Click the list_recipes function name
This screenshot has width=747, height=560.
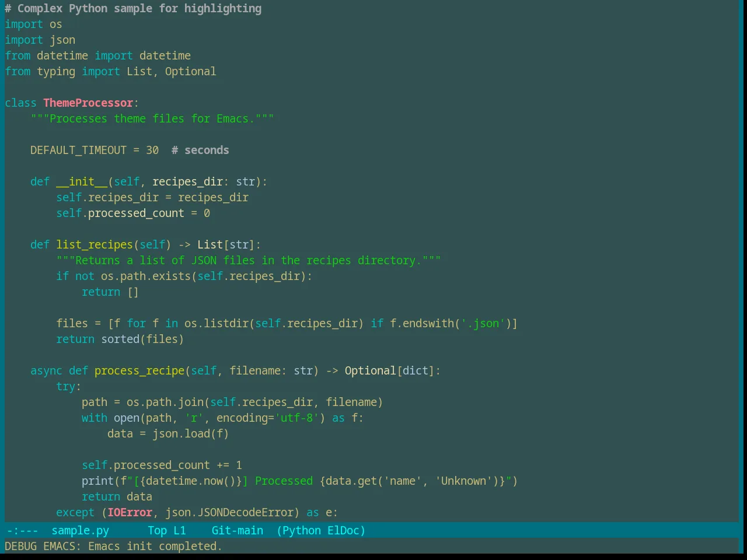95,244
